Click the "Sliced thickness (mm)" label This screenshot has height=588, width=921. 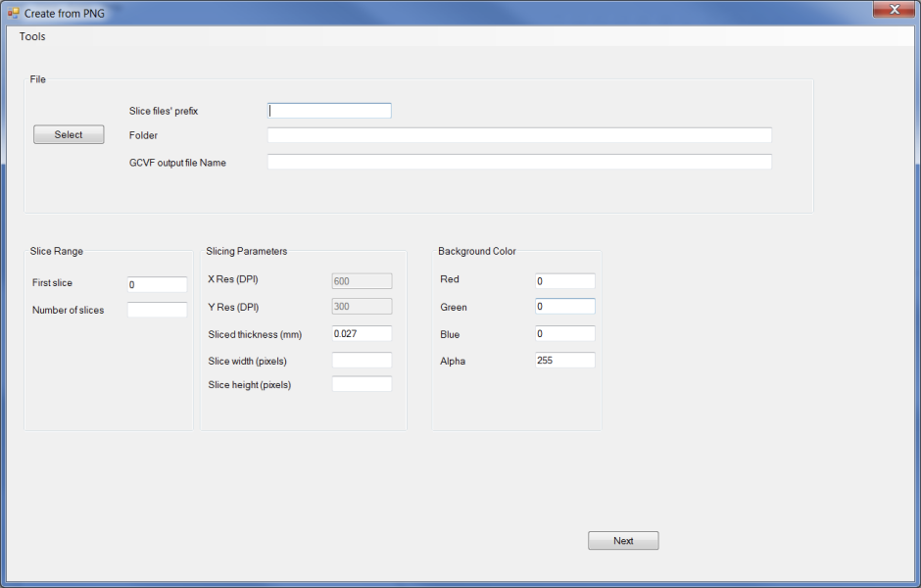[255, 334]
